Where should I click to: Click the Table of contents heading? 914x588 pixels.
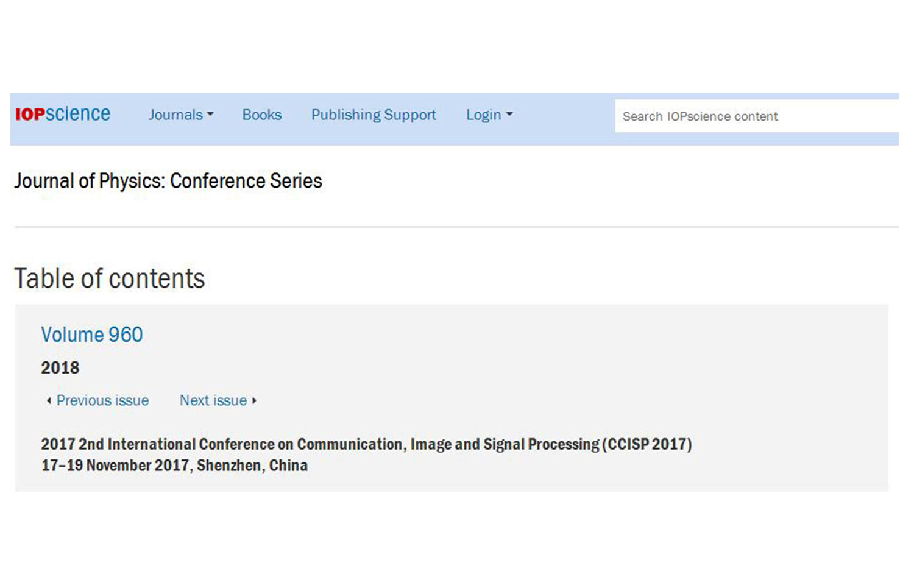point(110,278)
